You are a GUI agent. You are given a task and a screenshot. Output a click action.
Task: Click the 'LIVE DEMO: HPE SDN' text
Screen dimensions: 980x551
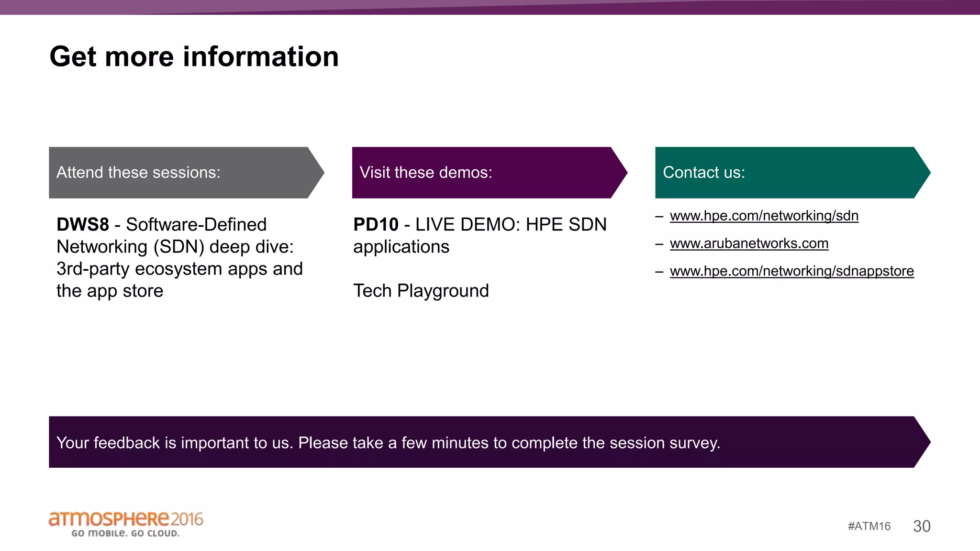[511, 225]
